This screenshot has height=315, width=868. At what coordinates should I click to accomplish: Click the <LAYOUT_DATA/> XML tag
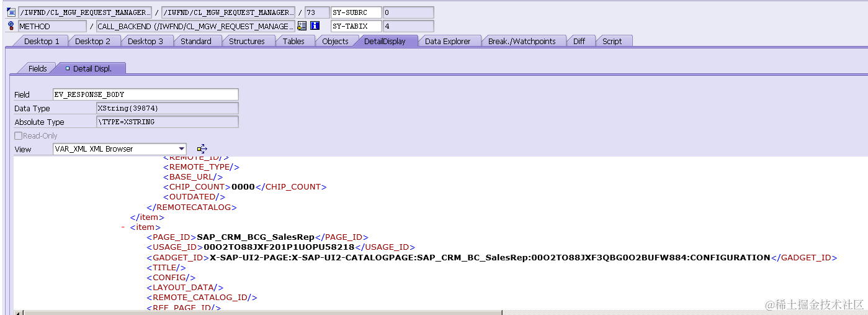click(185, 287)
